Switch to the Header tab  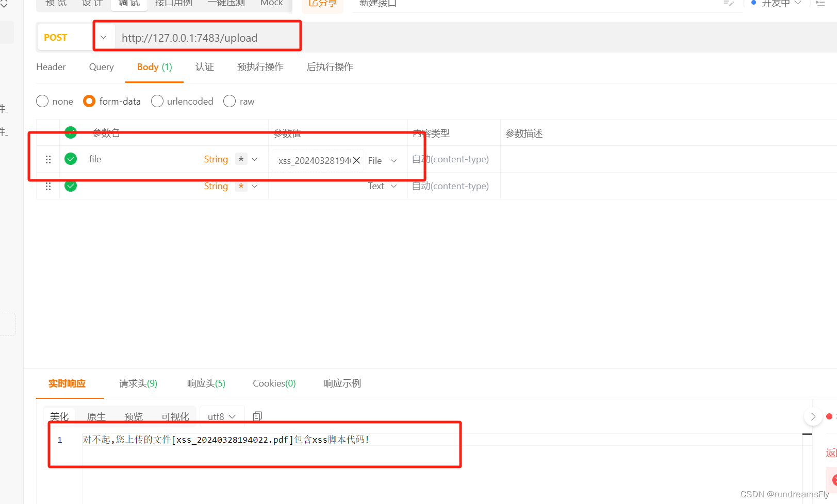click(51, 67)
